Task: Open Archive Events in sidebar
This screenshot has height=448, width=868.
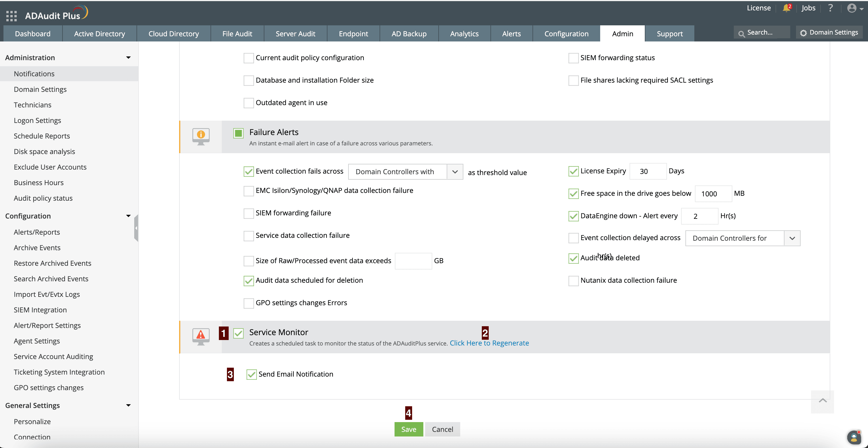Action: (37, 248)
